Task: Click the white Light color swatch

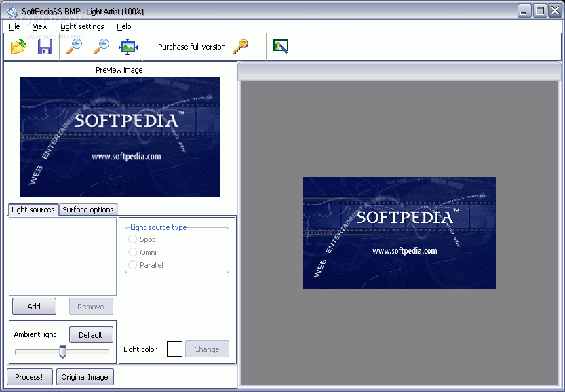Action: pyautogui.click(x=174, y=349)
